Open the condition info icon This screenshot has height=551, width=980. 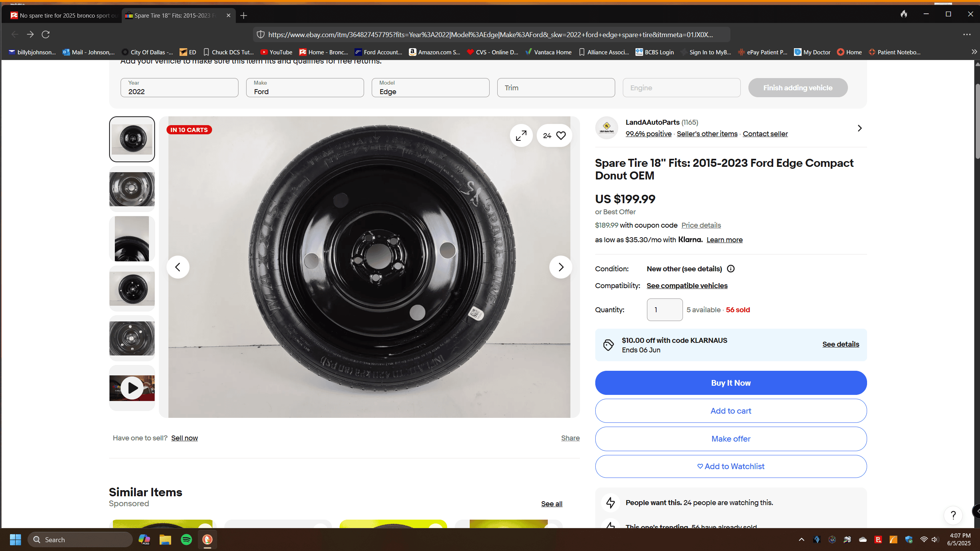[731, 269]
